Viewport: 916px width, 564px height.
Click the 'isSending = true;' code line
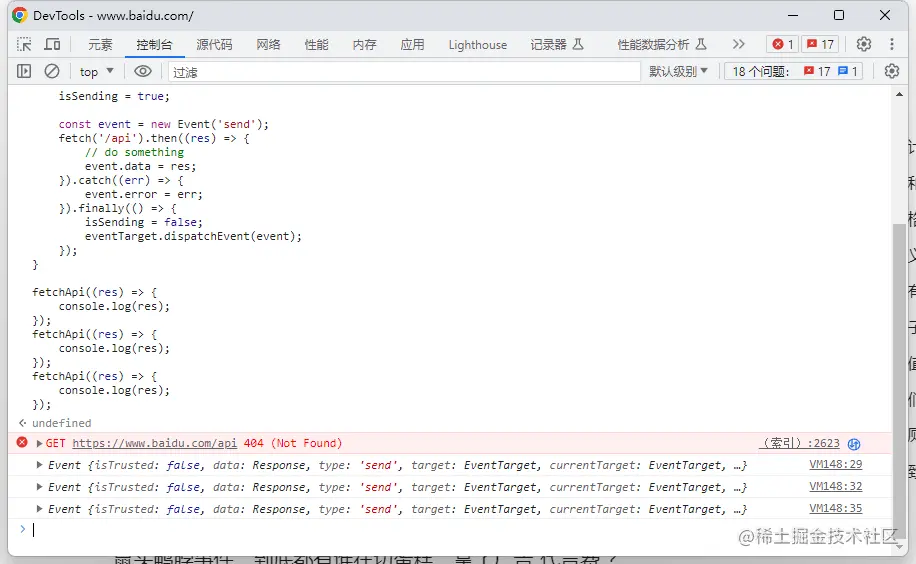114,96
